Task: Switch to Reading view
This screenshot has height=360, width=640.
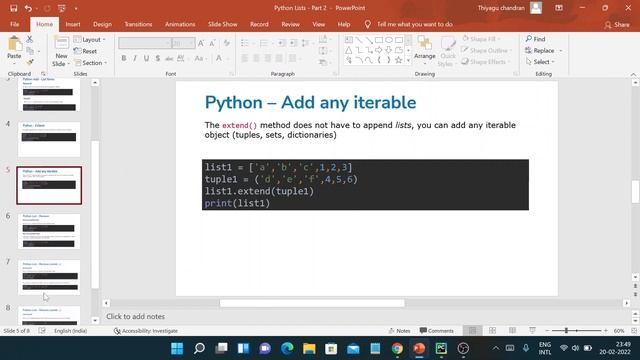Action: tap(512, 331)
